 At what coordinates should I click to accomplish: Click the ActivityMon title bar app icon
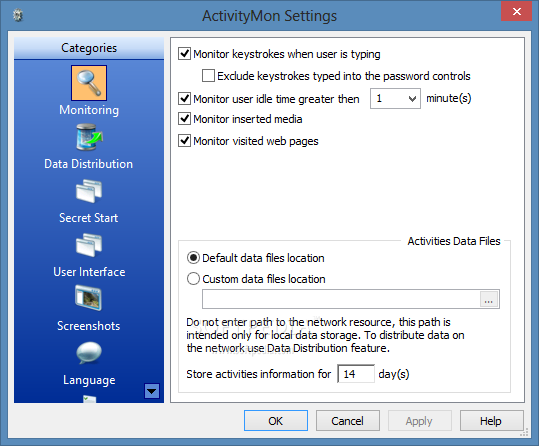[18, 15]
